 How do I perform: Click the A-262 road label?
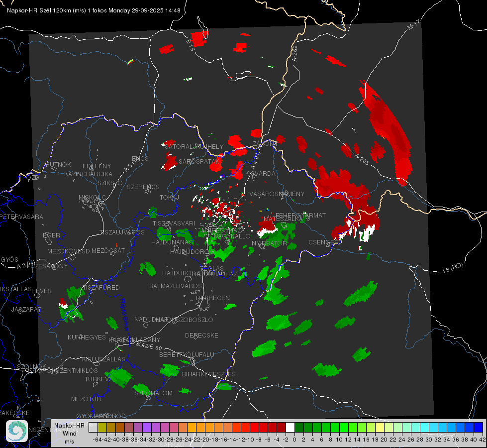pyautogui.click(x=295, y=53)
